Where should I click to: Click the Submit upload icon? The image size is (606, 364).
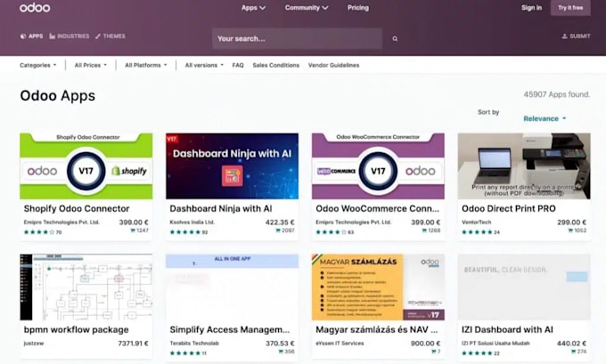click(564, 36)
